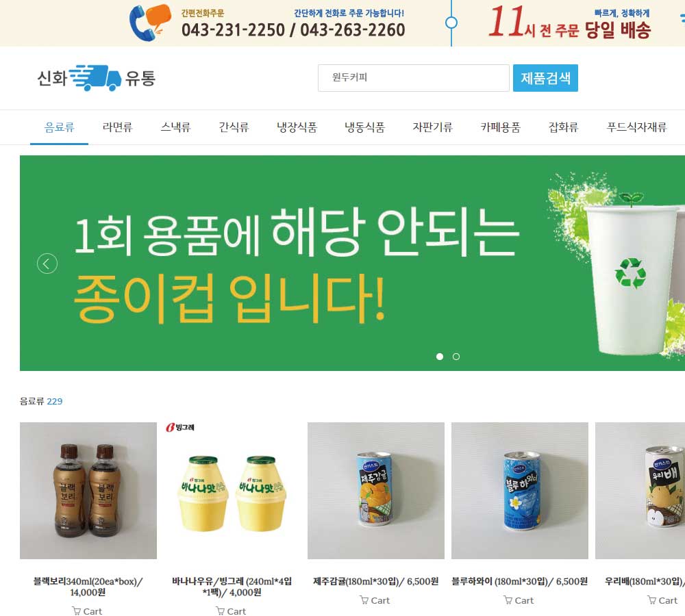Select the first banner slide dot
The height and width of the screenshot is (616, 685).
[x=440, y=357]
